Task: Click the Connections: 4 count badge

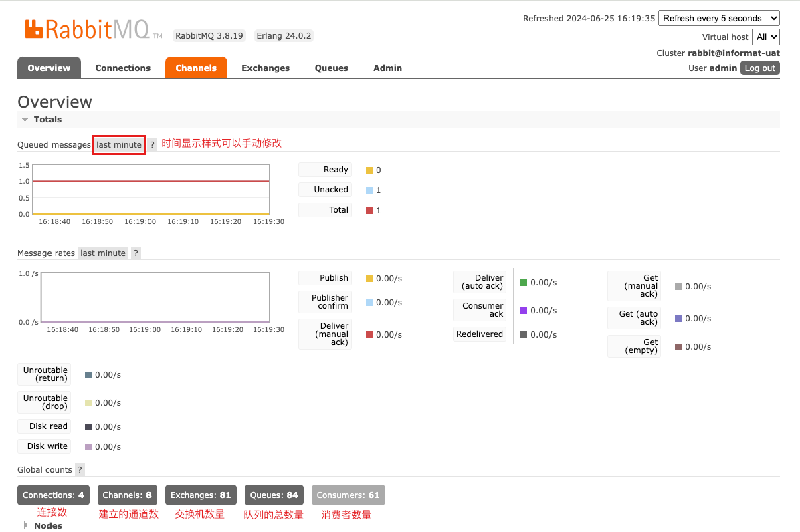Action: 54,495
